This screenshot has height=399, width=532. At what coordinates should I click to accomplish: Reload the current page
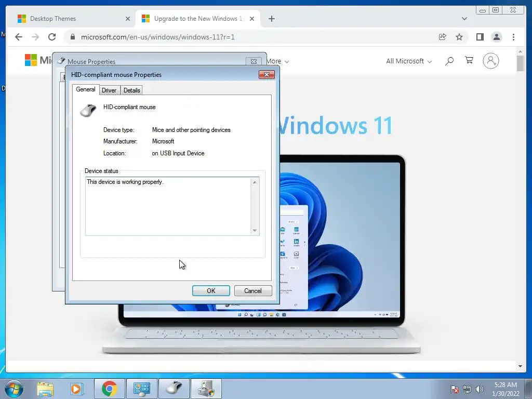[x=52, y=37]
